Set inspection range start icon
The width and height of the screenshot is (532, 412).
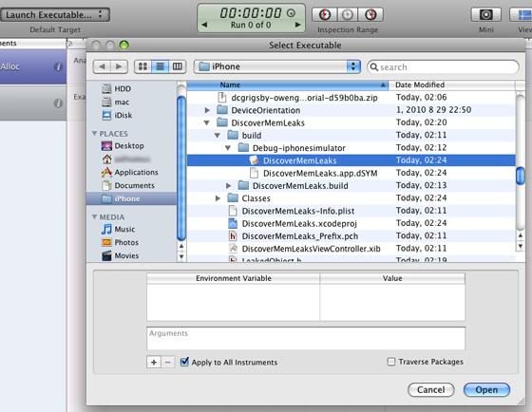(324, 14)
